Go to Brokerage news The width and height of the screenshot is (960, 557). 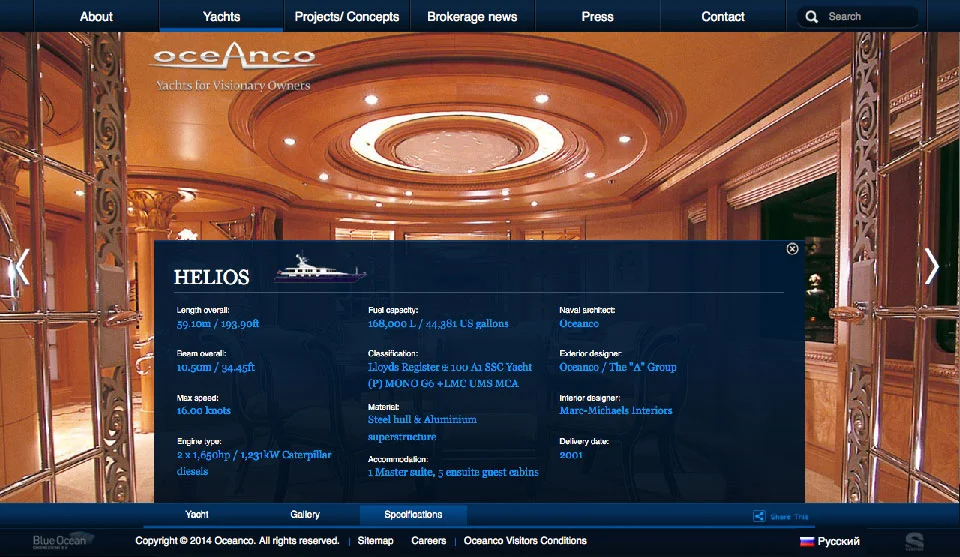(x=472, y=17)
